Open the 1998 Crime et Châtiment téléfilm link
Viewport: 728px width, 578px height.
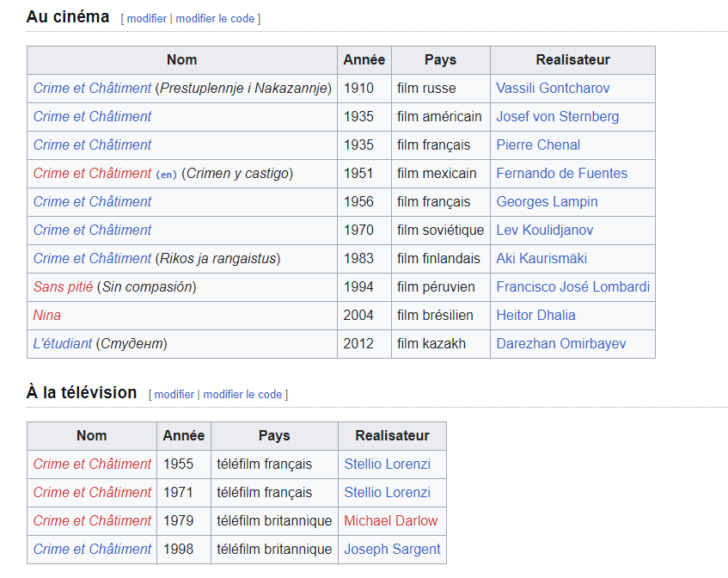[92, 550]
